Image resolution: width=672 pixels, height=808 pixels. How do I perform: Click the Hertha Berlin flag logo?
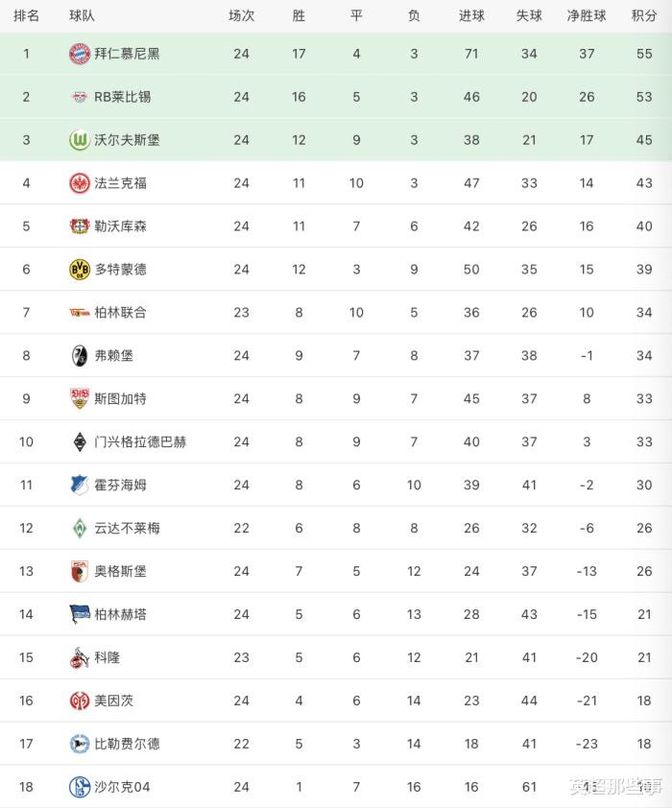pos(80,614)
